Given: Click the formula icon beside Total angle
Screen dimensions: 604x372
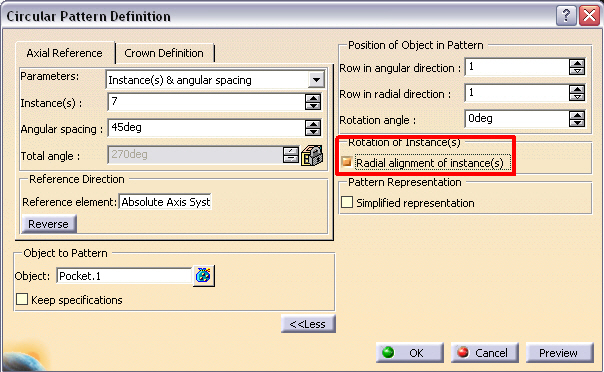Looking at the screenshot, I should 312,156.
